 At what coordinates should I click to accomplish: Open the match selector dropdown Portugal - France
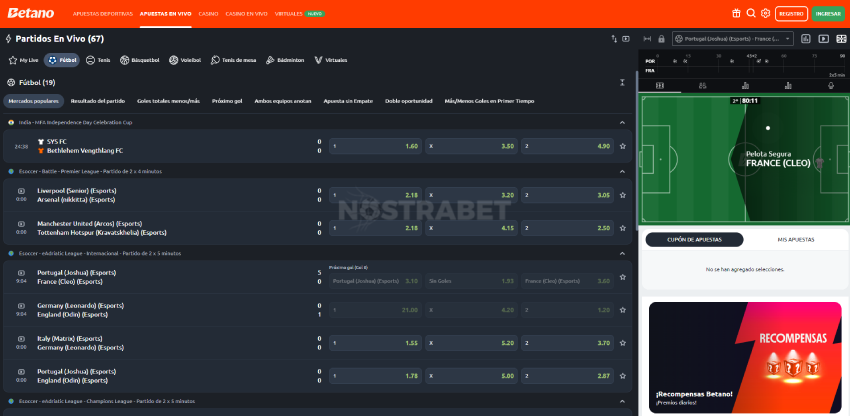733,39
